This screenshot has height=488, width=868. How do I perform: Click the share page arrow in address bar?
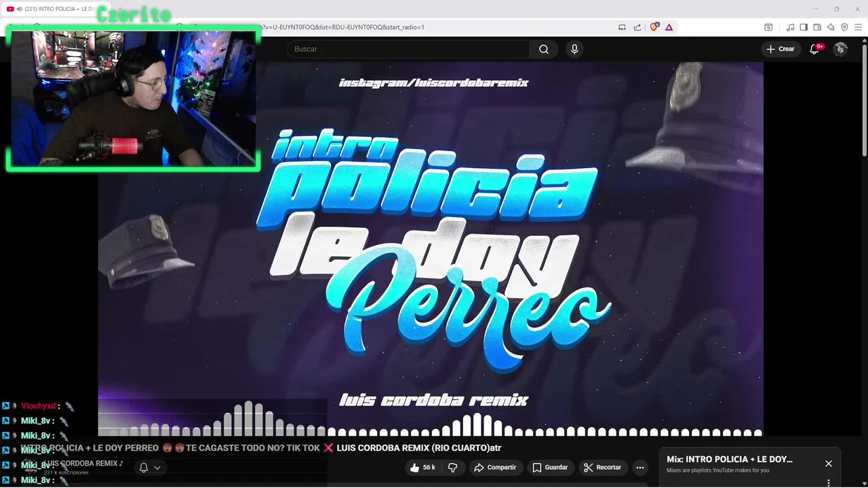[637, 27]
